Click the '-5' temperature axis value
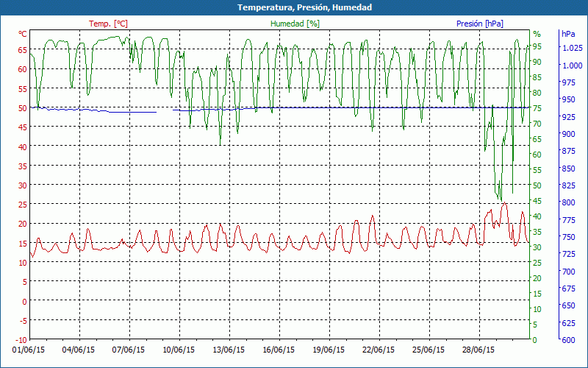Viewport: 588px width, 368px height. [x=23, y=321]
